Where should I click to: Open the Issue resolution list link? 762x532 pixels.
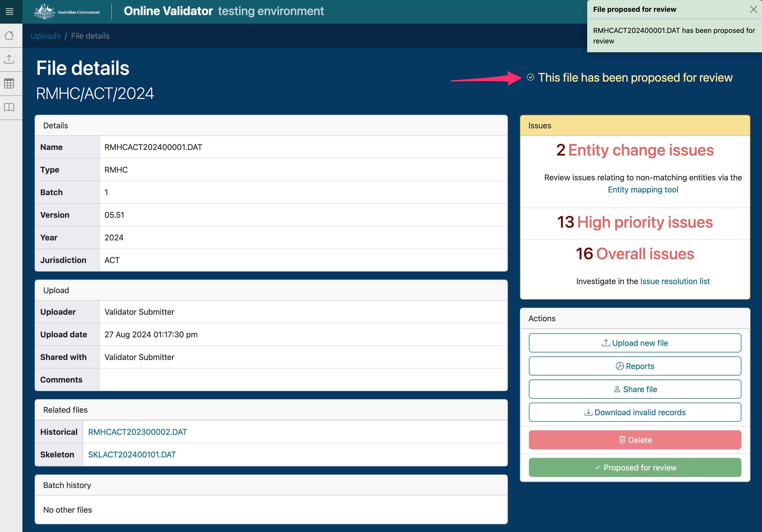click(675, 281)
